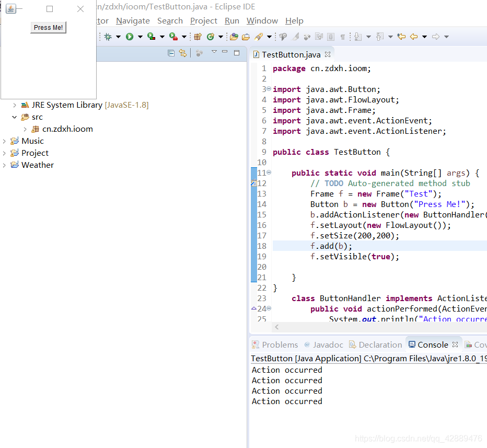Screen dimensions: 487x448
Task: Expand the Music project
Action: coord(4,141)
